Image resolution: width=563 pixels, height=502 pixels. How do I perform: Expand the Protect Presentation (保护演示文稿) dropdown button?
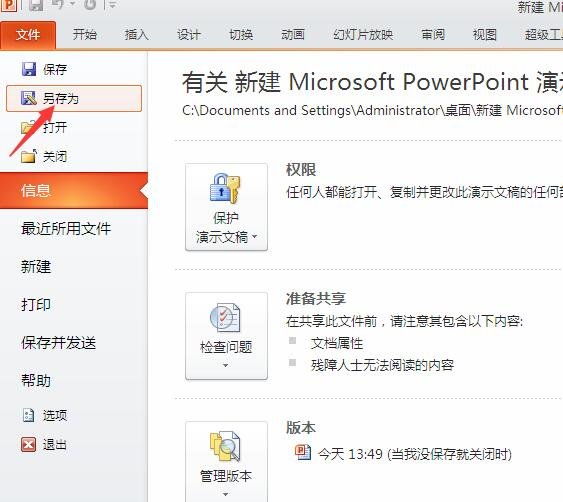(x=226, y=207)
